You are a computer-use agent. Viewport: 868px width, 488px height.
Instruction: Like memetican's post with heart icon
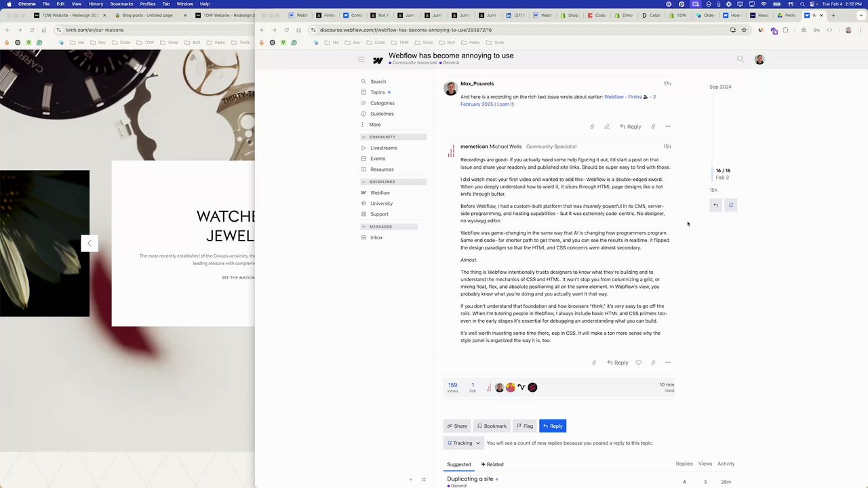tap(638, 363)
